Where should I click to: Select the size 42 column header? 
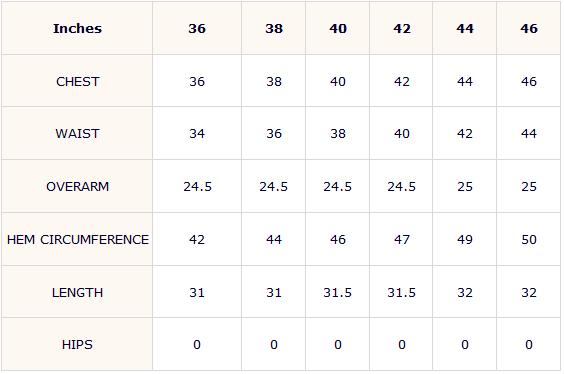(x=401, y=28)
